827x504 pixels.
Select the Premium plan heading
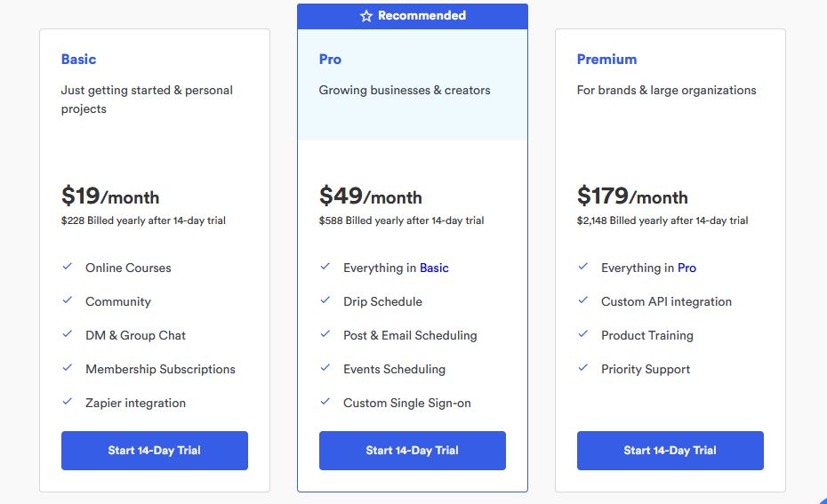click(x=606, y=60)
